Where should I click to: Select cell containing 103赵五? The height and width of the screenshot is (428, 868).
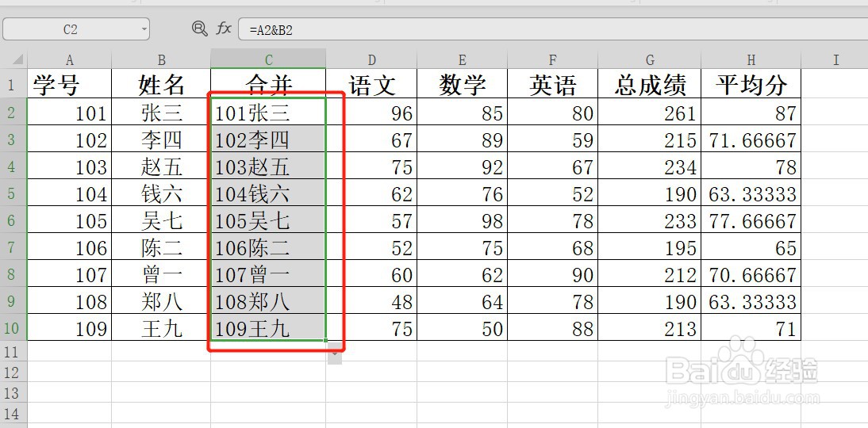[x=268, y=166]
